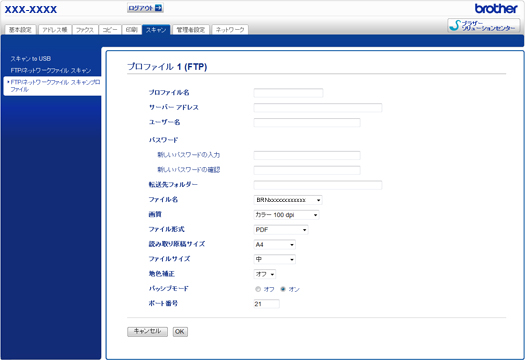Click the パスワード label
The width and height of the screenshot is (525, 362).
164,140
